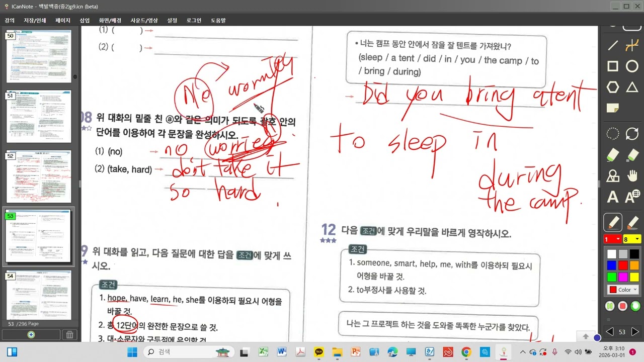Open page 50 thumbnail
Image resolution: width=644 pixels, height=362 pixels.
(39, 56)
